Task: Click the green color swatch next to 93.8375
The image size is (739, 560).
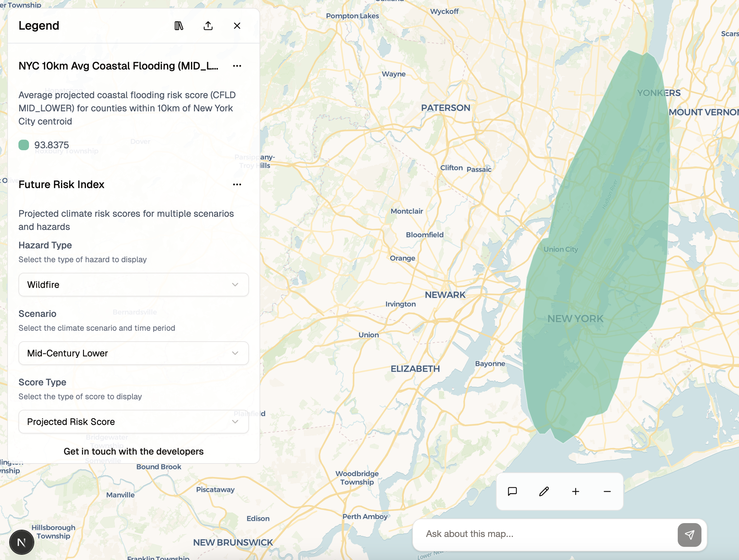Action: point(23,145)
